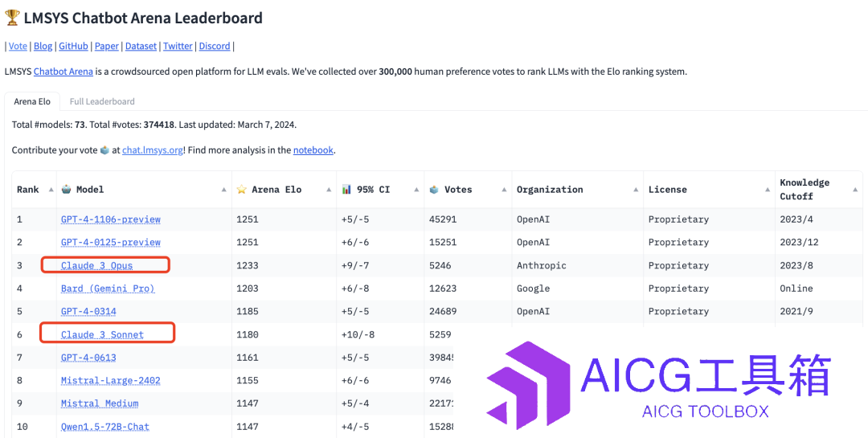This screenshot has width=868, height=438.
Task: Sort by 95% CI column arrow
Action: [416, 190]
